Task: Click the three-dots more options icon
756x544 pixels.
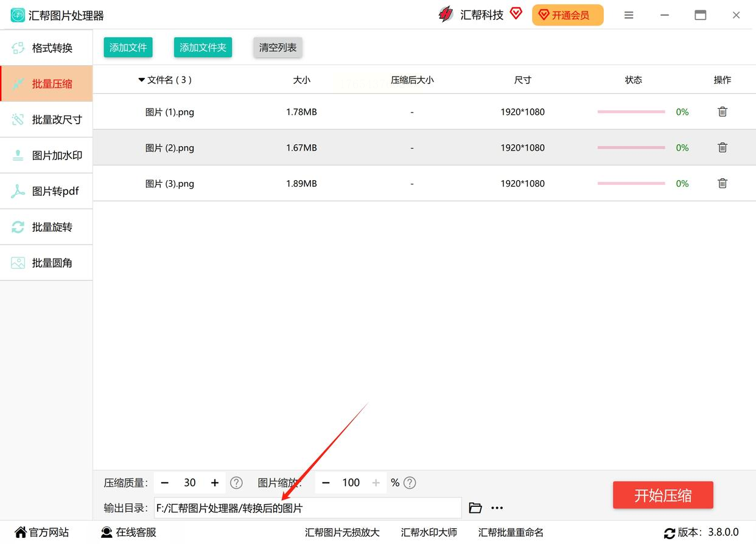Action: pos(497,507)
